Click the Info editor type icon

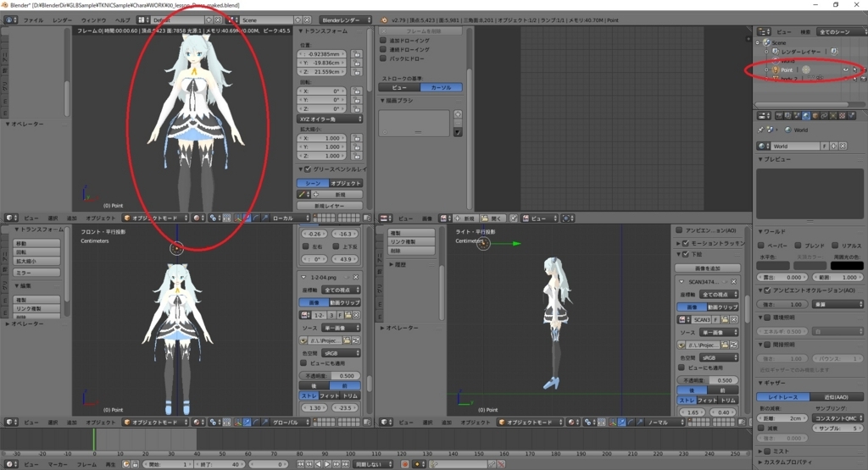[10, 20]
